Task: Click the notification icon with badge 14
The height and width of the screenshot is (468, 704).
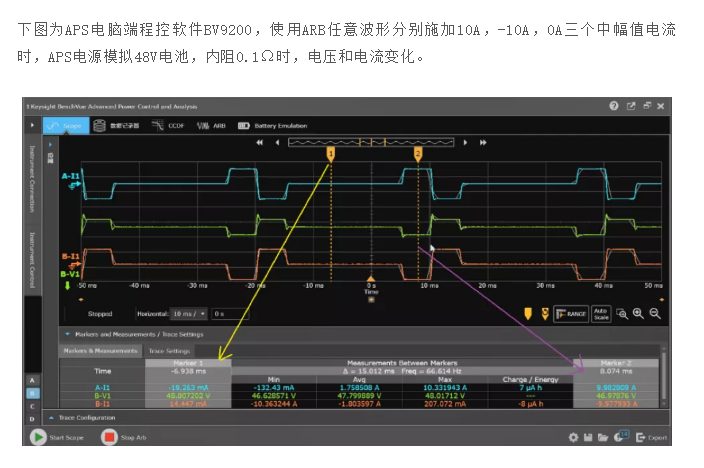Action: (621, 436)
